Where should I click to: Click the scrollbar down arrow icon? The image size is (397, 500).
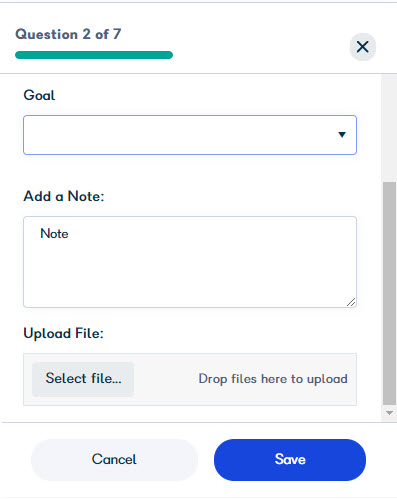click(x=389, y=413)
